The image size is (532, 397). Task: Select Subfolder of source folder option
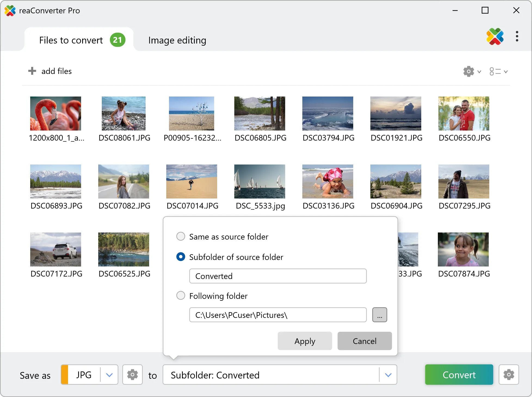[180, 257]
